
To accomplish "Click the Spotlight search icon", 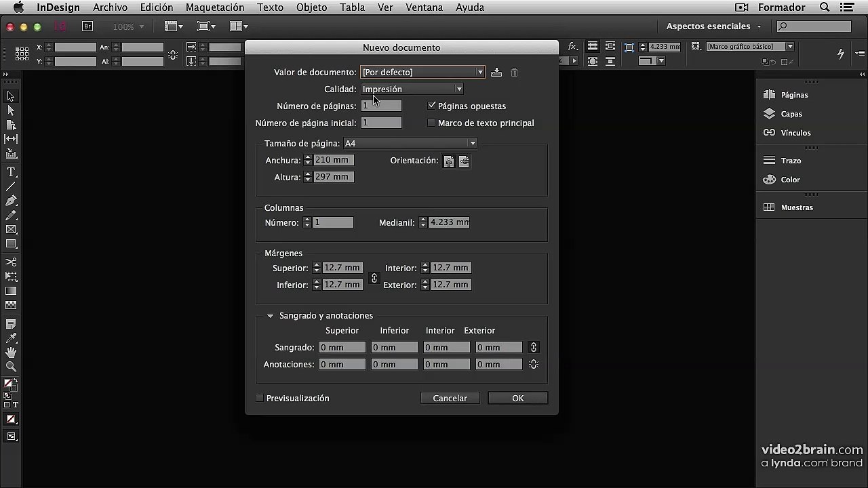I will click(x=825, y=7).
